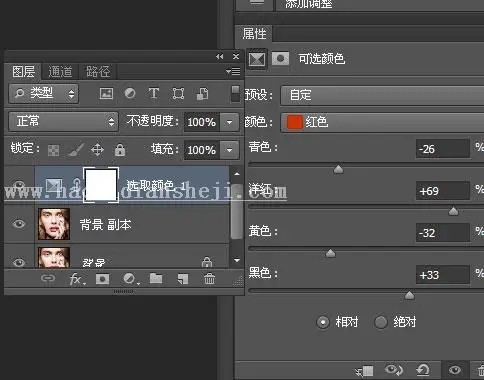
Task: Filter layers by pixel image icon
Action: [106, 94]
